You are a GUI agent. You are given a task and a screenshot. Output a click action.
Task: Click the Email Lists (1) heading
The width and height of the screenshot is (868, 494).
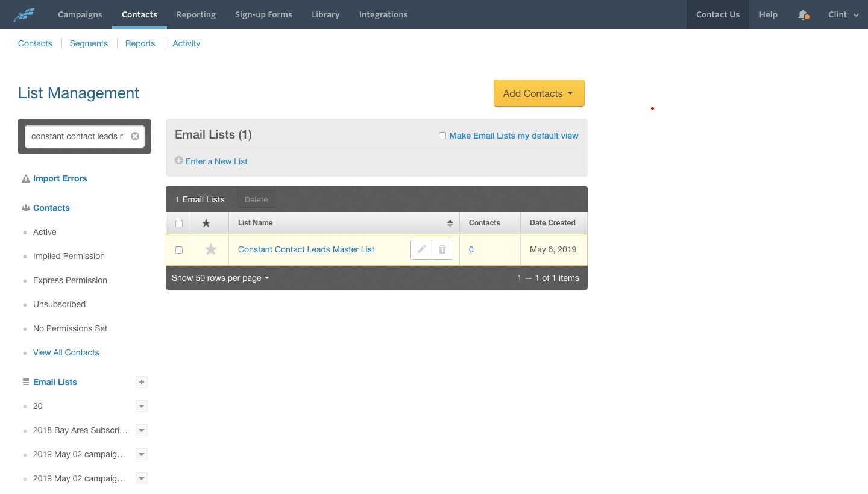click(213, 135)
